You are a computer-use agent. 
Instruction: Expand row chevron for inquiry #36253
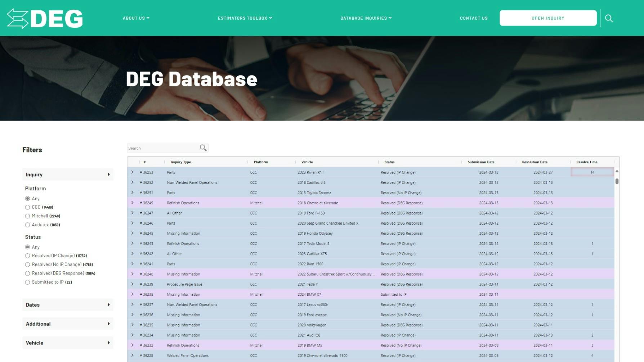coord(133,172)
